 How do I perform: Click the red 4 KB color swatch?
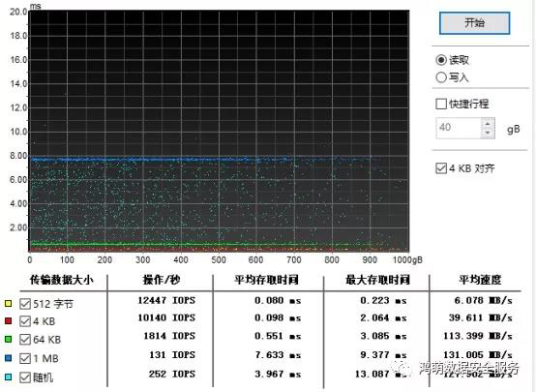coord(8,320)
